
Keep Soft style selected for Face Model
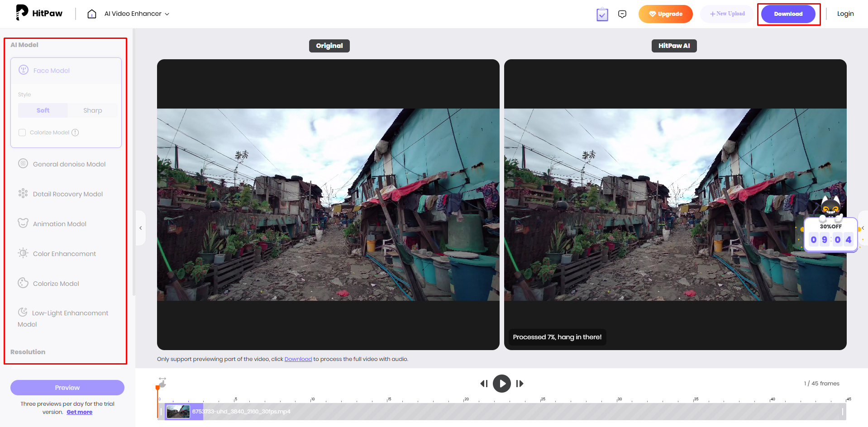pos(42,110)
